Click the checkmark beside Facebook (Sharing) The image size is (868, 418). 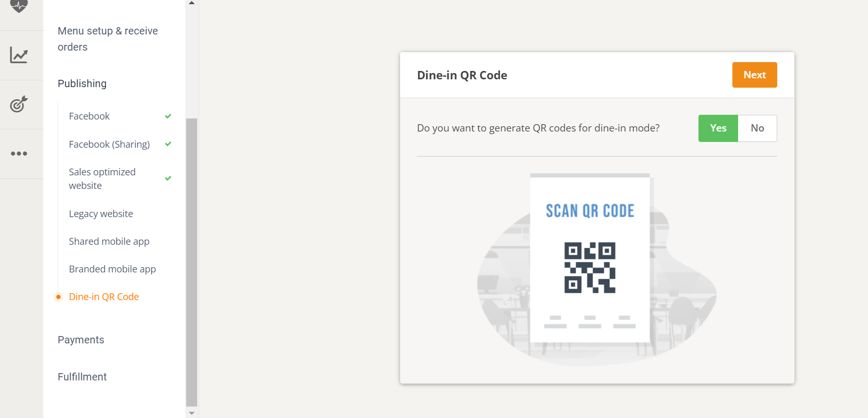[168, 144]
